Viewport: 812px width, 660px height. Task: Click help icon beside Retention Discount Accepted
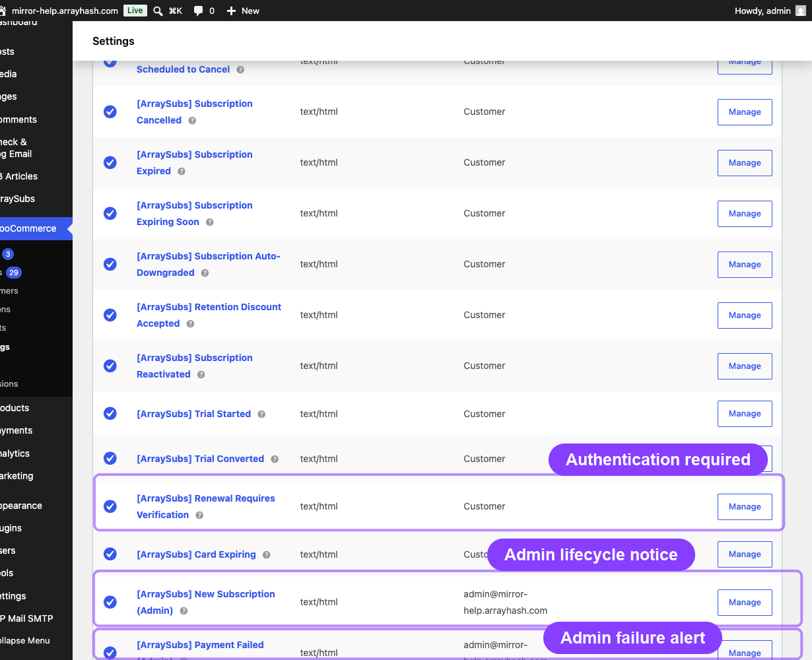[190, 324]
